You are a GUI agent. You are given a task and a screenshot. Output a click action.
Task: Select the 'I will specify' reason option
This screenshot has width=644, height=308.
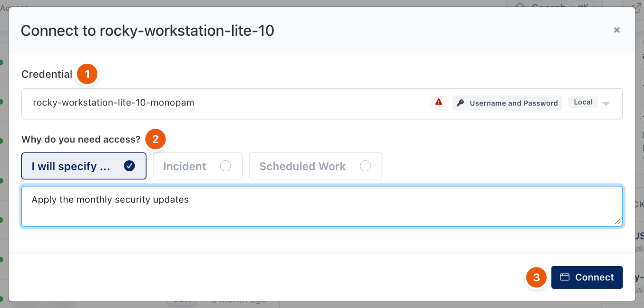[x=84, y=166]
